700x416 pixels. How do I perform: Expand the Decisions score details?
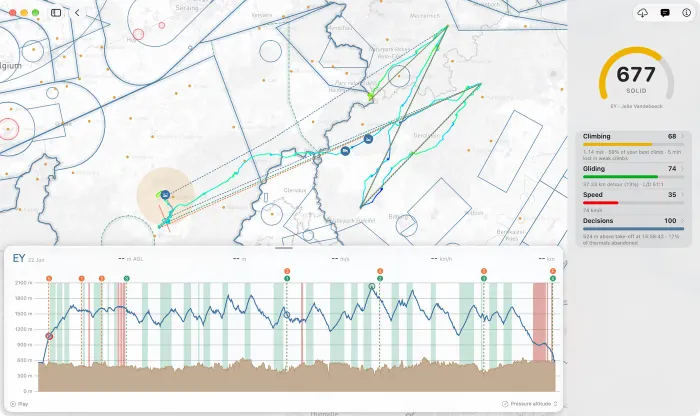pyautogui.click(x=682, y=220)
